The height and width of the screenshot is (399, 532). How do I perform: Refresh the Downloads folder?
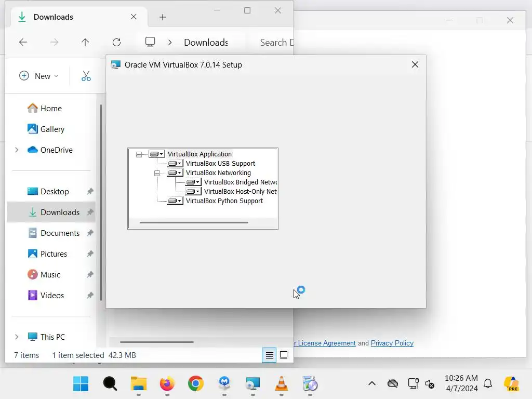tap(116, 43)
